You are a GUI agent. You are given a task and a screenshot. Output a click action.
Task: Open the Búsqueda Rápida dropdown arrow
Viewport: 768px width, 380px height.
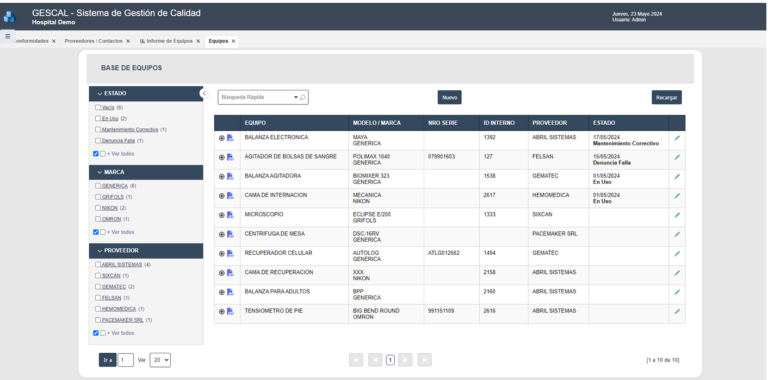coord(296,97)
